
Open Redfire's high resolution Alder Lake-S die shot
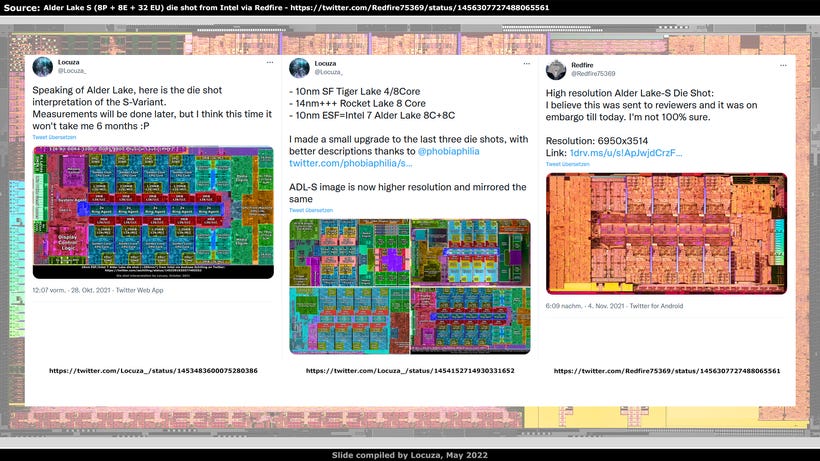pos(666,234)
